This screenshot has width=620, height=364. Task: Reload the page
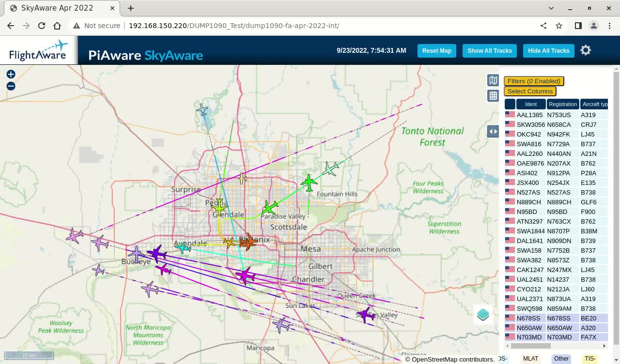pyautogui.click(x=42, y=26)
